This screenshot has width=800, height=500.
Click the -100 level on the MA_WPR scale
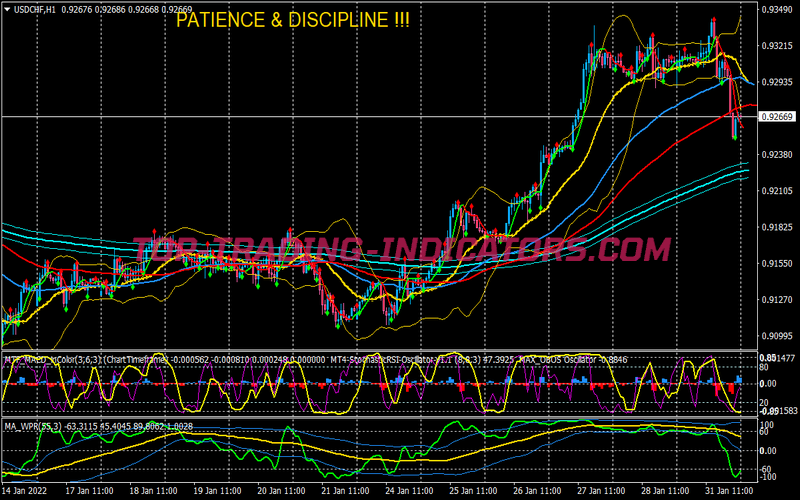pos(767,477)
